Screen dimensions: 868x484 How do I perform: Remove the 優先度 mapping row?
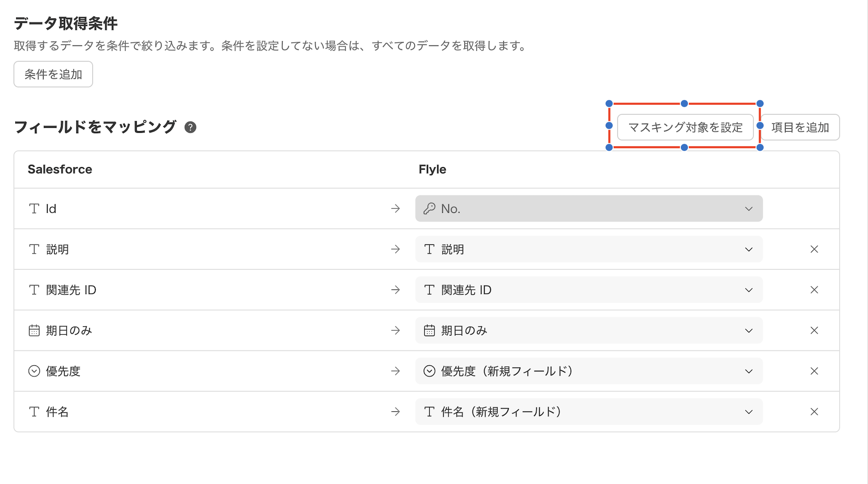pyautogui.click(x=814, y=371)
